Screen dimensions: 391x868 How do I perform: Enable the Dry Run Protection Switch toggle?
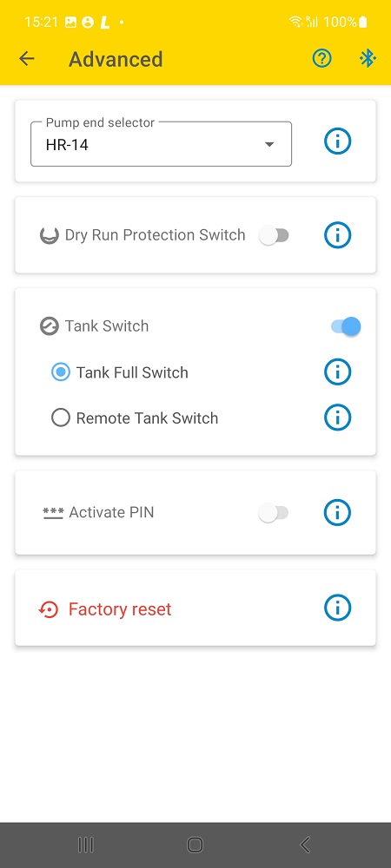pos(275,236)
